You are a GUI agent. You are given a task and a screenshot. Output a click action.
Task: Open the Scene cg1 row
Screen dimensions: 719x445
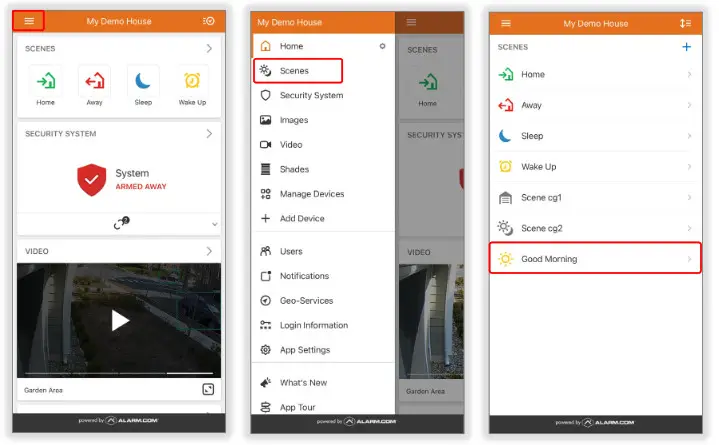tap(595, 197)
